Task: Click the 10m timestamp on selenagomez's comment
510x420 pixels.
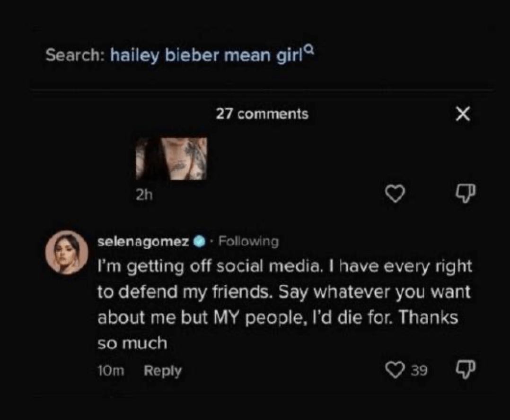Action: pos(110,371)
